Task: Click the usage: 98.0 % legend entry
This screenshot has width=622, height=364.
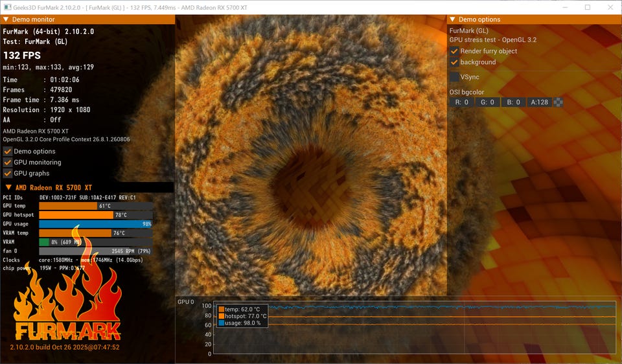Action: click(x=240, y=323)
